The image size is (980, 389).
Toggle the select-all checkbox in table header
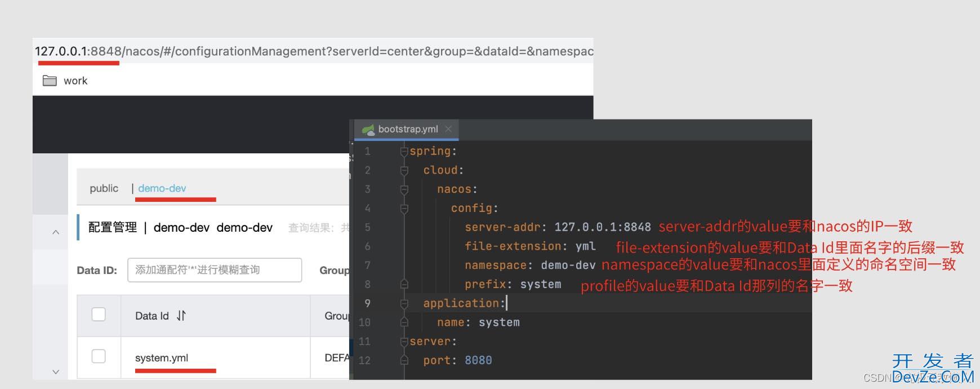pos(99,314)
